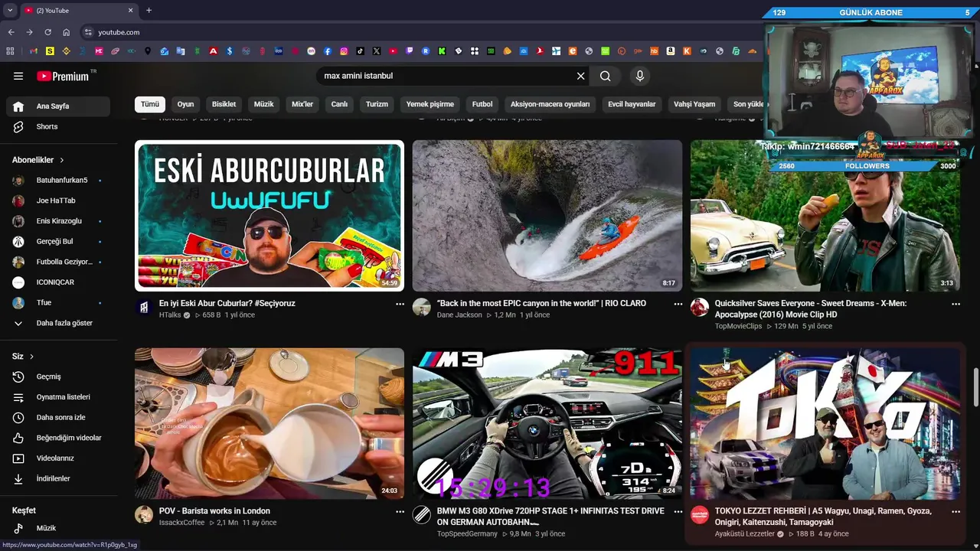Screen dimensions: 980x551
Task: Open the X (Twitter) bookmark icon
Action: point(376,51)
